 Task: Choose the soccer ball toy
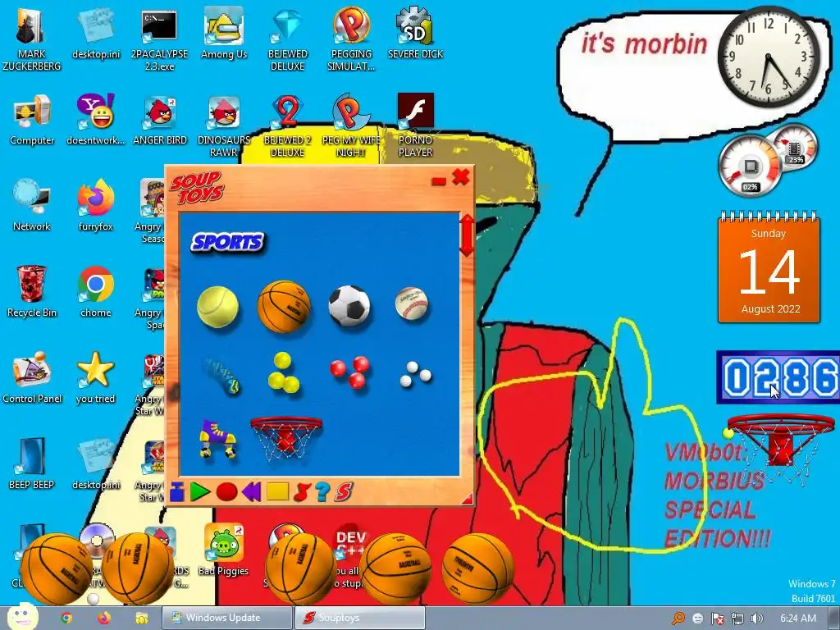349,306
